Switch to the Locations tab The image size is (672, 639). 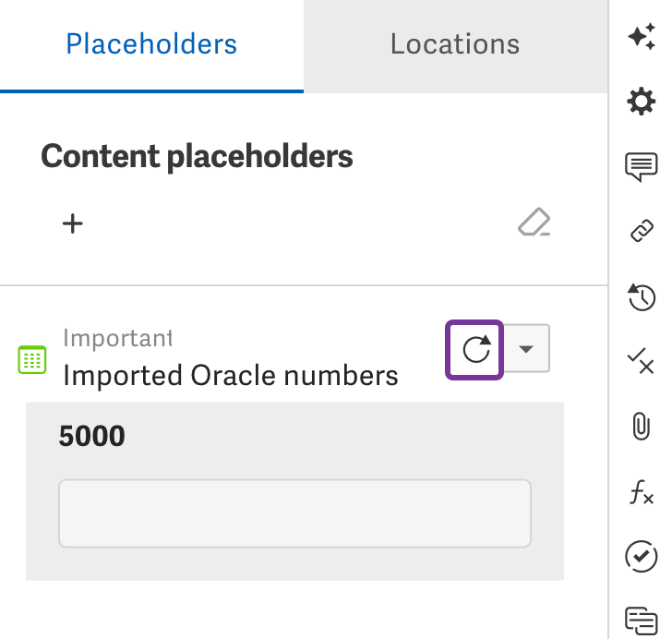coord(455,45)
